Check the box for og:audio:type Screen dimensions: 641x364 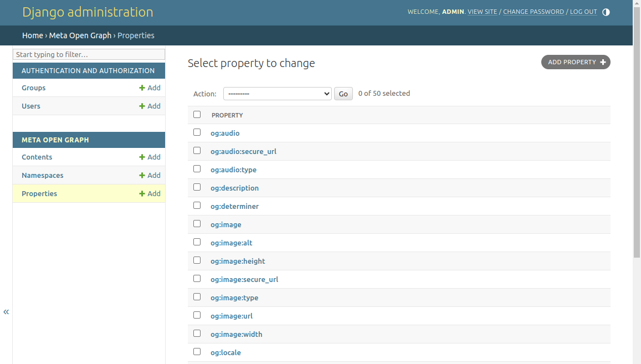(x=197, y=168)
